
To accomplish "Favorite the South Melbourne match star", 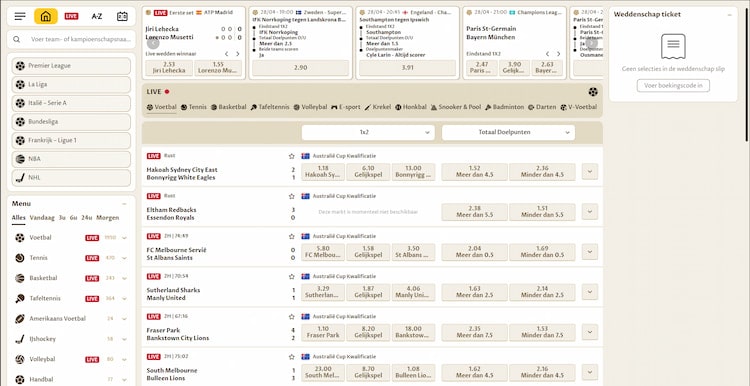I will click(x=291, y=357).
